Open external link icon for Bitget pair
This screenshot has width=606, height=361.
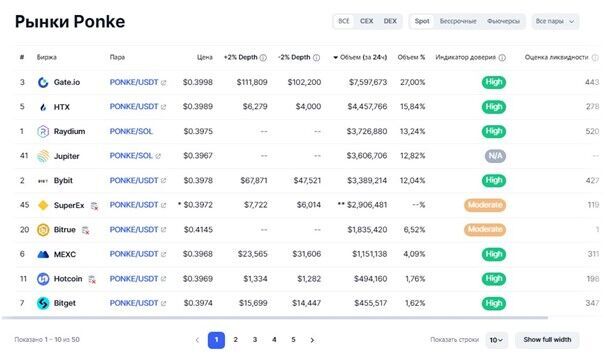(x=163, y=303)
